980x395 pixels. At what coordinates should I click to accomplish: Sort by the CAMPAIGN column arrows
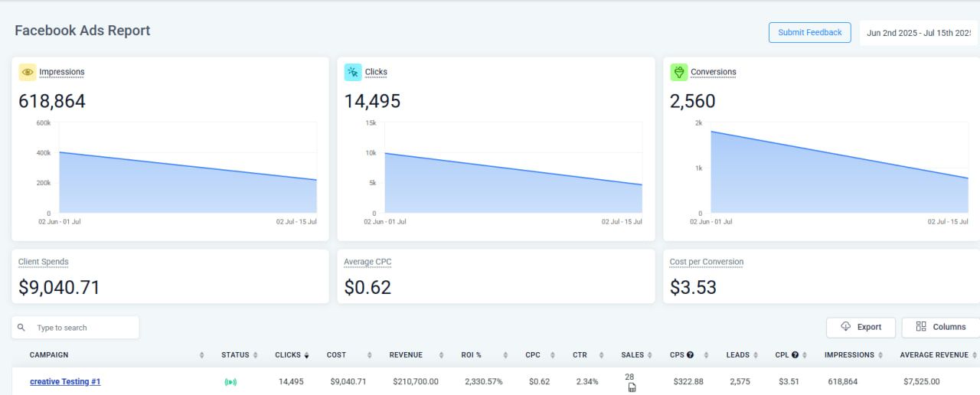pos(202,355)
